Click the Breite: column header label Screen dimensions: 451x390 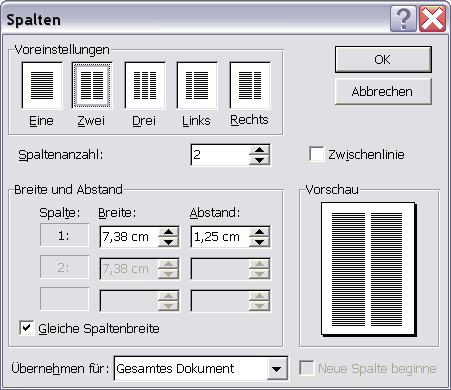click(x=117, y=213)
